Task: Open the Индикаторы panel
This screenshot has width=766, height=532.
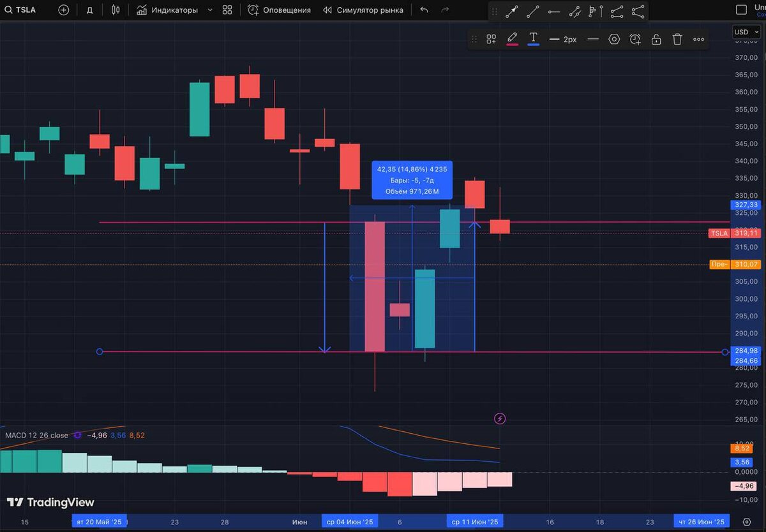Action: click(x=167, y=10)
